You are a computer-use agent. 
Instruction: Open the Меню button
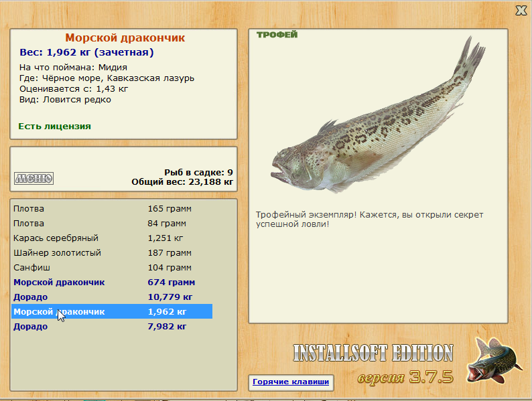[x=34, y=178]
